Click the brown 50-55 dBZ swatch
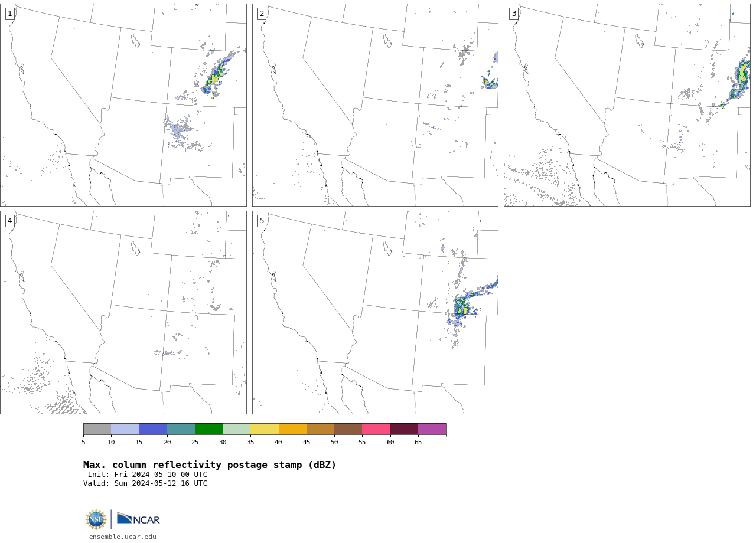Image resolution: width=756 pixels, height=543 pixels. 348,429
